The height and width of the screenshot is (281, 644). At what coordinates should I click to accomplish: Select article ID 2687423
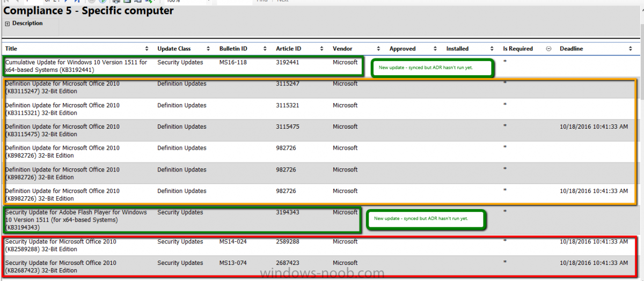[288, 263]
